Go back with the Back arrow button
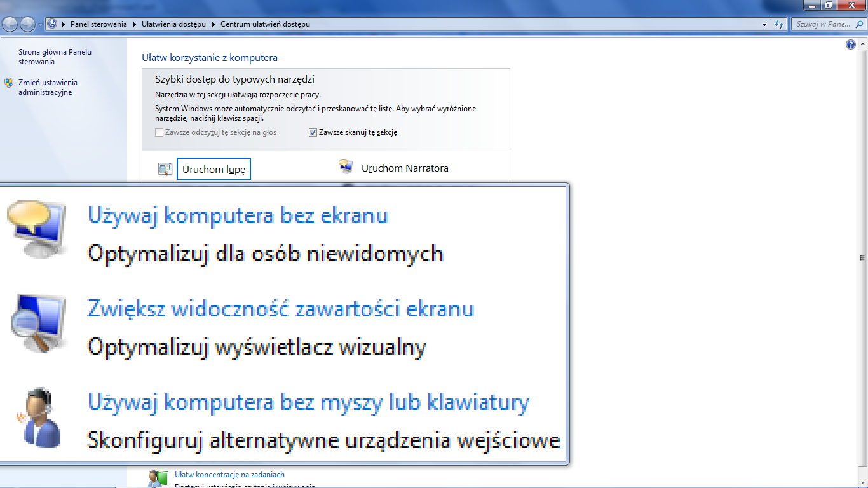 10,25
